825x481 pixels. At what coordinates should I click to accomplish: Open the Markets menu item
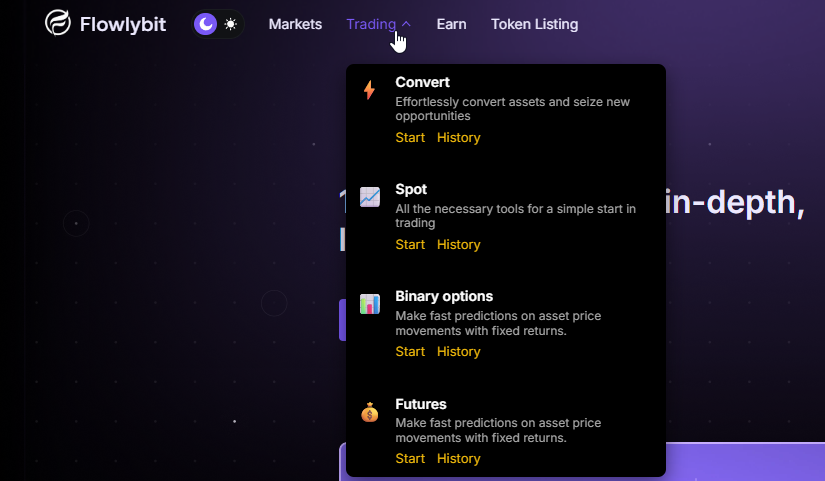coord(295,24)
